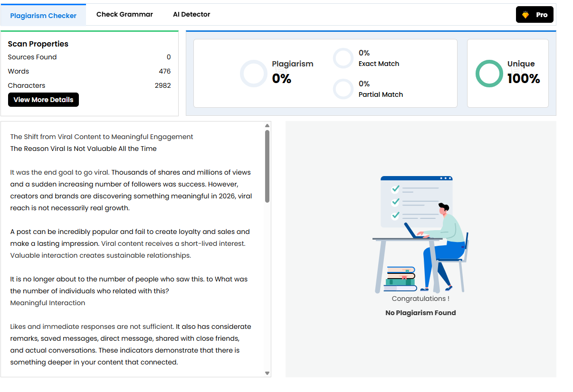Image resolution: width=573 pixels, height=392 pixels.
Task: Click the Pro upgrade button
Action: pos(535,15)
